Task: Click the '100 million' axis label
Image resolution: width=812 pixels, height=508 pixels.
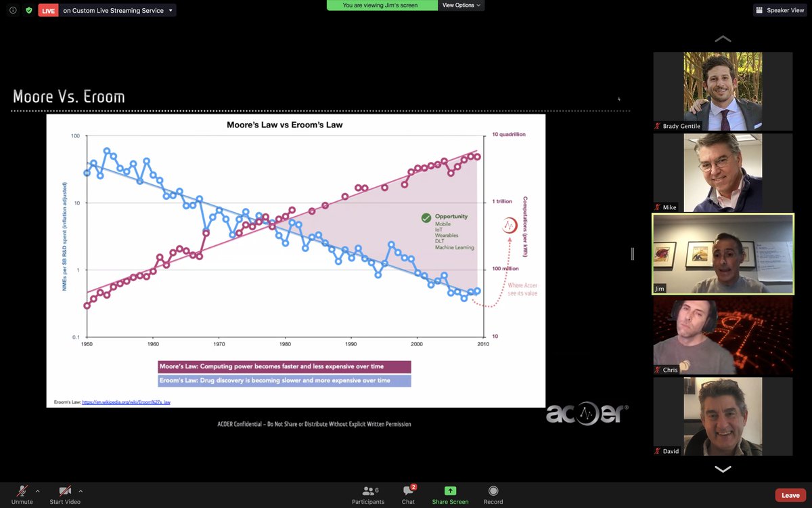Action: point(504,269)
